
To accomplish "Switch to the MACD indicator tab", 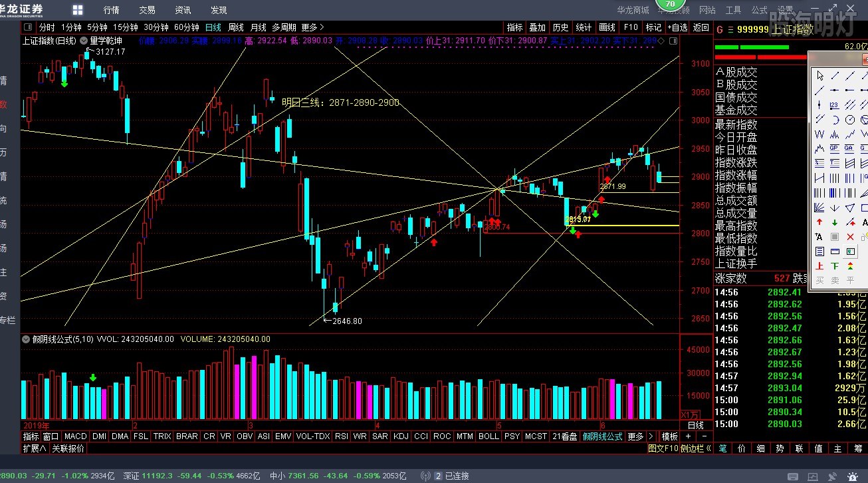I will pyautogui.click(x=76, y=436).
